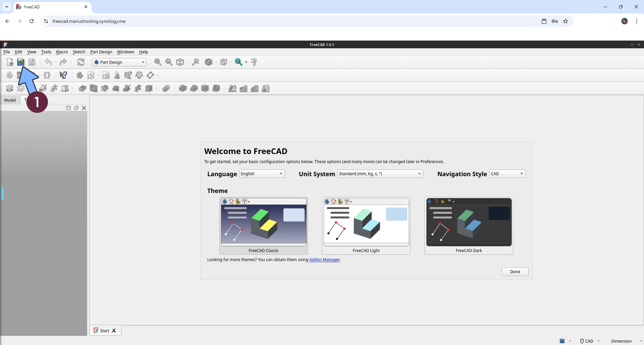
Task: Click the Done button
Action: point(515,272)
